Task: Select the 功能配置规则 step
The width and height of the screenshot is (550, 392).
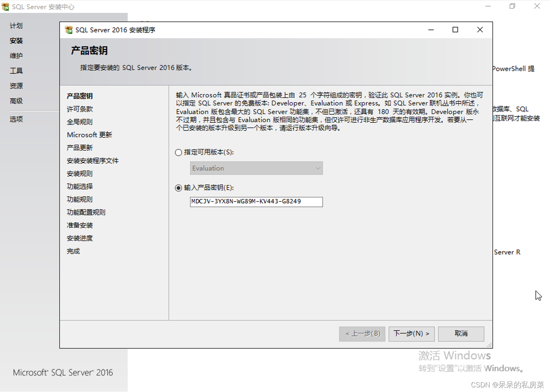Action: [86, 212]
